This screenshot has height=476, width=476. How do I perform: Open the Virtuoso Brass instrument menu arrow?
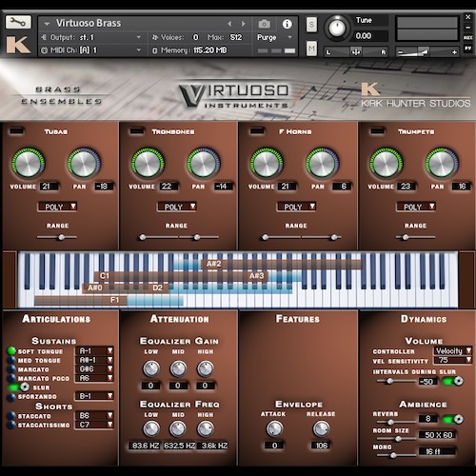click(47, 24)
